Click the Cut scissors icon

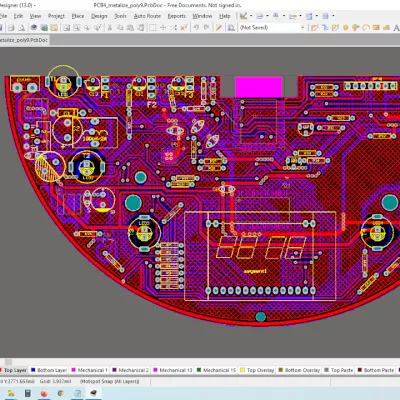109,28
